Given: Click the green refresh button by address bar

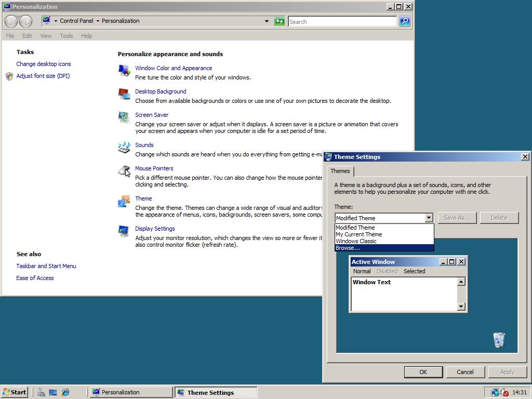Looking at the screenshot, I should pos(279,21).
